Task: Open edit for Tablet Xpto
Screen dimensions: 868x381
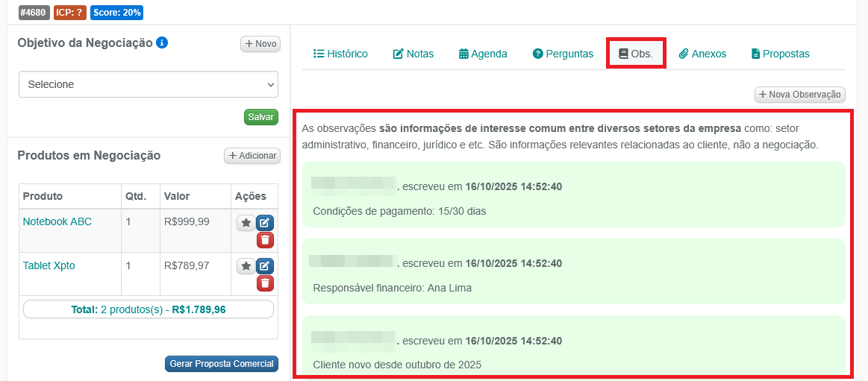Action: 265,266
